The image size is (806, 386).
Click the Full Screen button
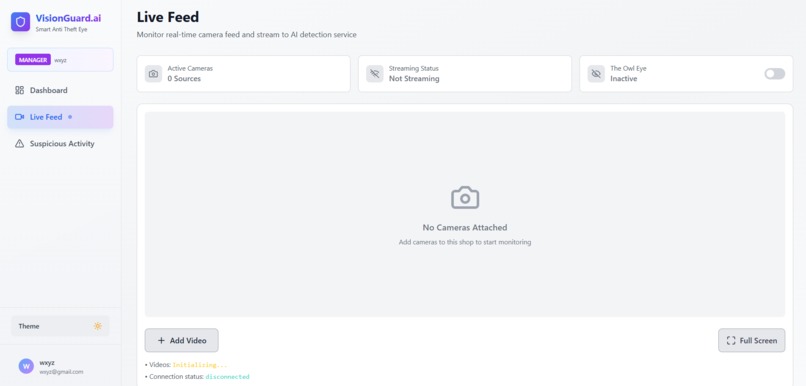click(752, 340)
